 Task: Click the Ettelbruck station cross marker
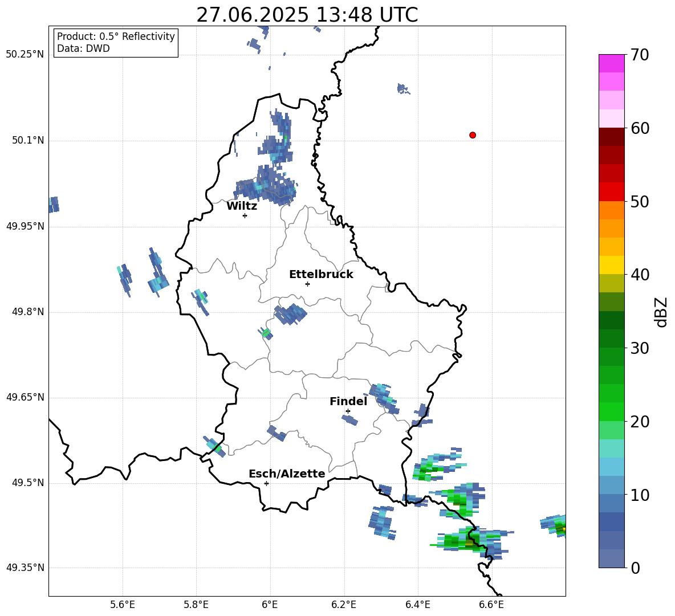click(307, 284)
